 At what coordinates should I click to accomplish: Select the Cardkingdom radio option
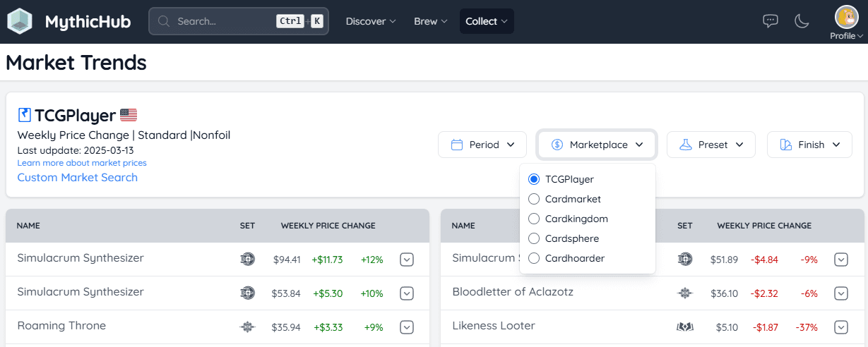pos(534,219)
